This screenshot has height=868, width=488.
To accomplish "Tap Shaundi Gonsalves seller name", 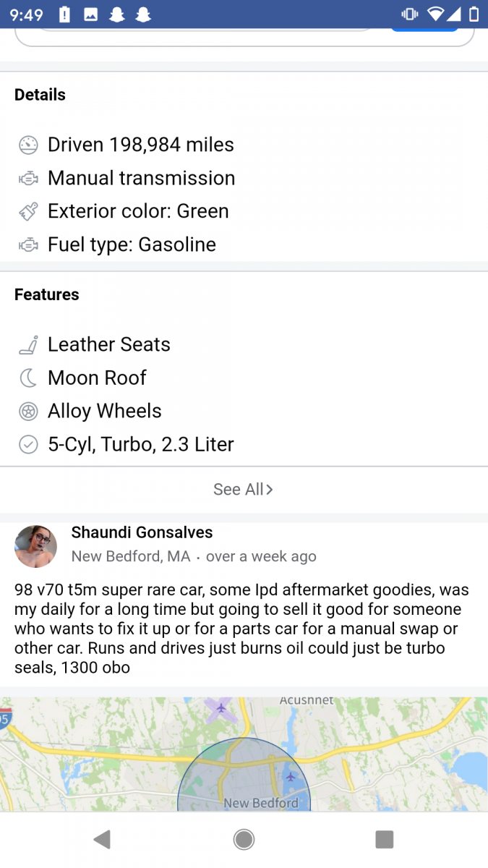I will click(x=142, y=532).
